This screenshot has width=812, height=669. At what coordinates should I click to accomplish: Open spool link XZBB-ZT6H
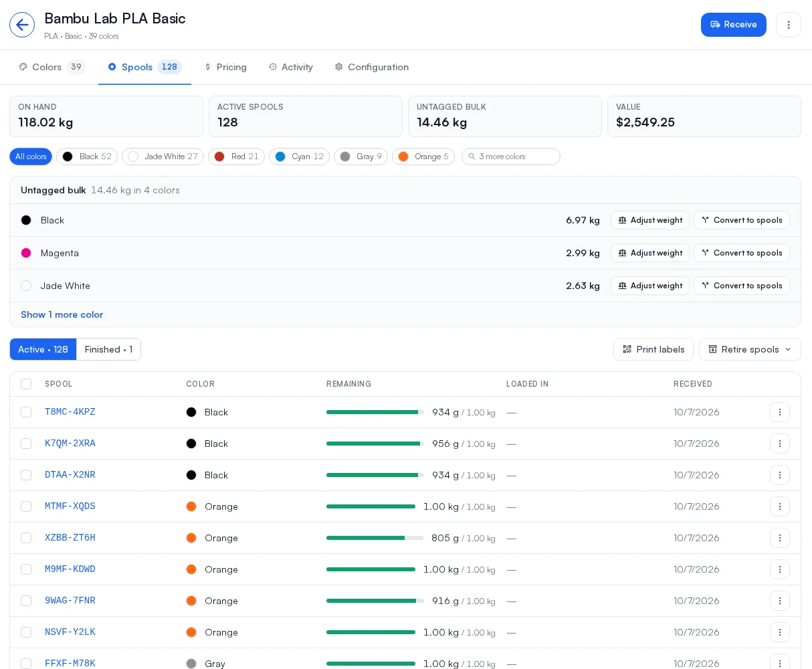(x=70, y=538)
